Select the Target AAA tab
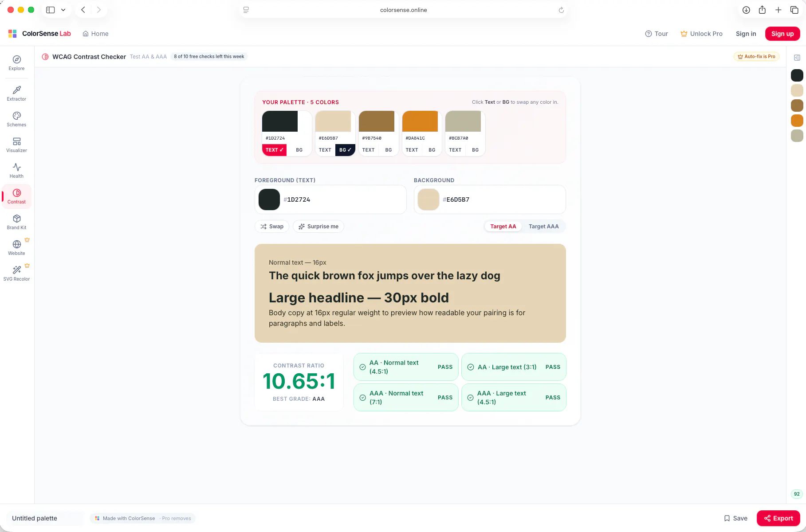Screen dimensions: 806x532 pos(544,227)
